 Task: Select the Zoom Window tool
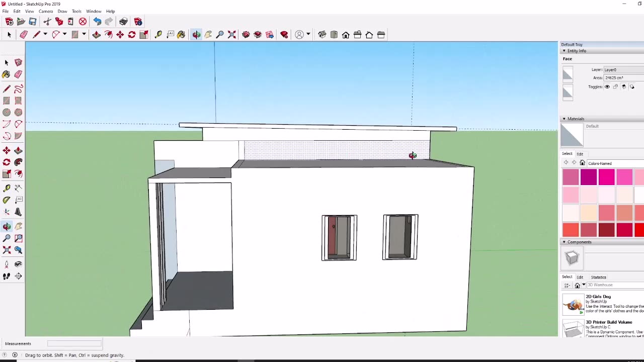click(18, 238)
